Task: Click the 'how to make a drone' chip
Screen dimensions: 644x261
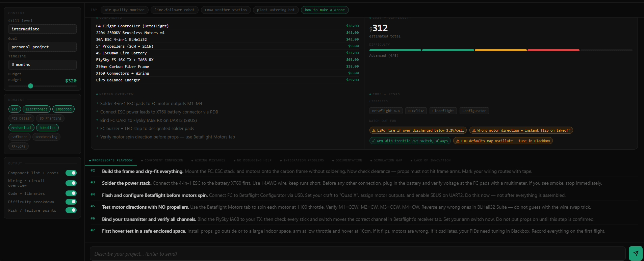Action: point(325,10)
